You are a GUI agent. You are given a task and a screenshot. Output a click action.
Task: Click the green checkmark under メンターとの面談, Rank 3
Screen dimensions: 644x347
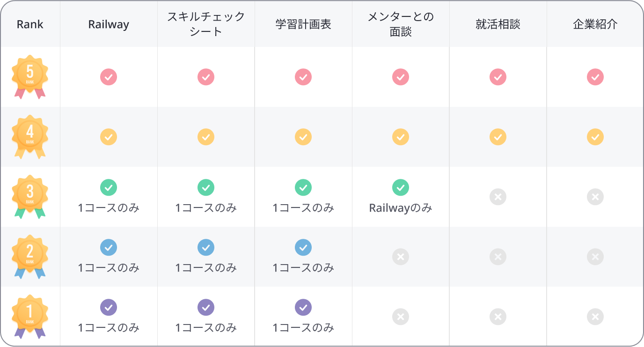[401, 187]
